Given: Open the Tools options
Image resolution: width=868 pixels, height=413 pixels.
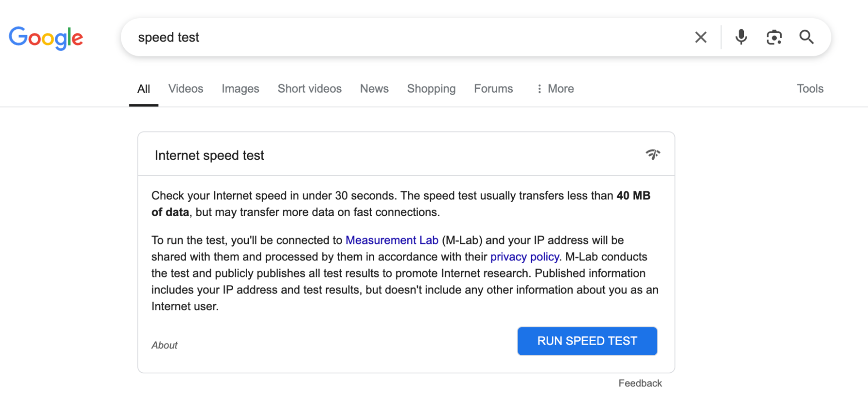Looking at the screenshot, I should pos(810,89).
